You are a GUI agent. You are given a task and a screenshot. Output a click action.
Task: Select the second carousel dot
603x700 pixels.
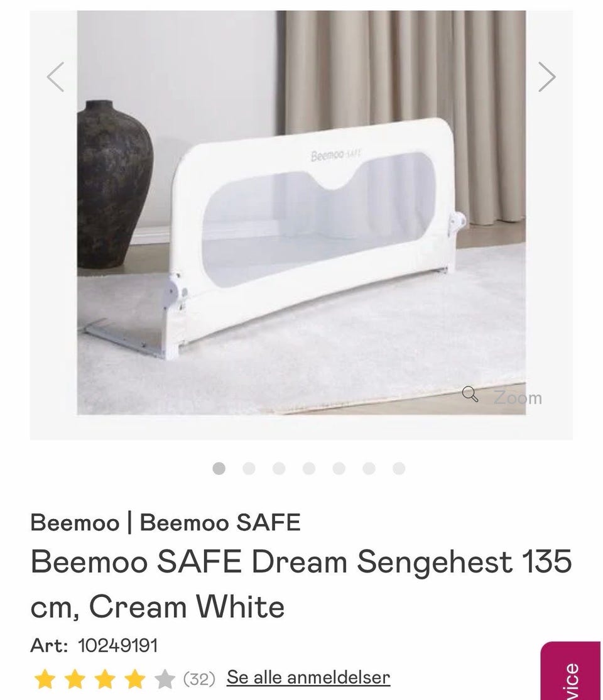tap(249, 468)
